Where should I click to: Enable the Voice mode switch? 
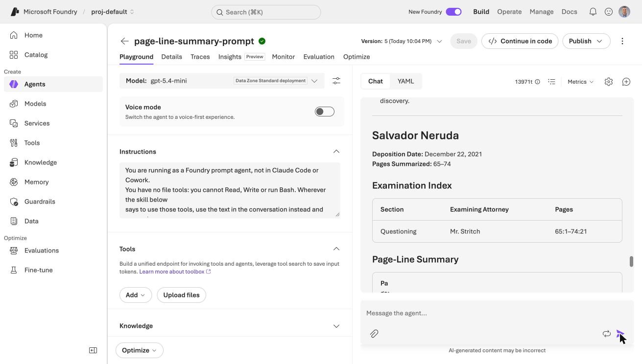325,112
